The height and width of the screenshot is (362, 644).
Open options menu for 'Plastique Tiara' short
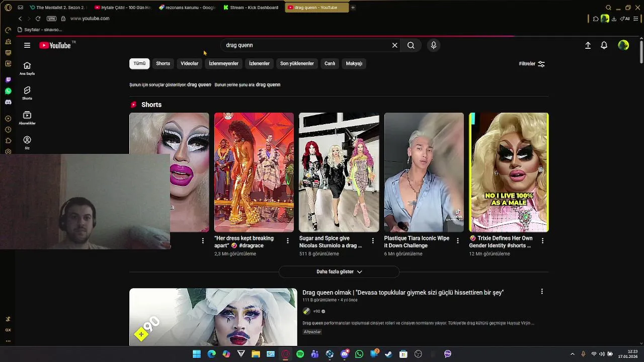(458, 241)
